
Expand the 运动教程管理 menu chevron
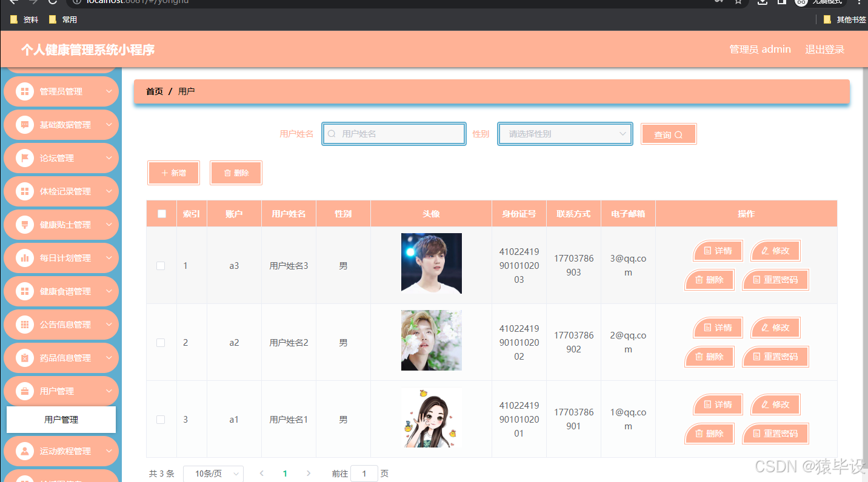[109, 451]
